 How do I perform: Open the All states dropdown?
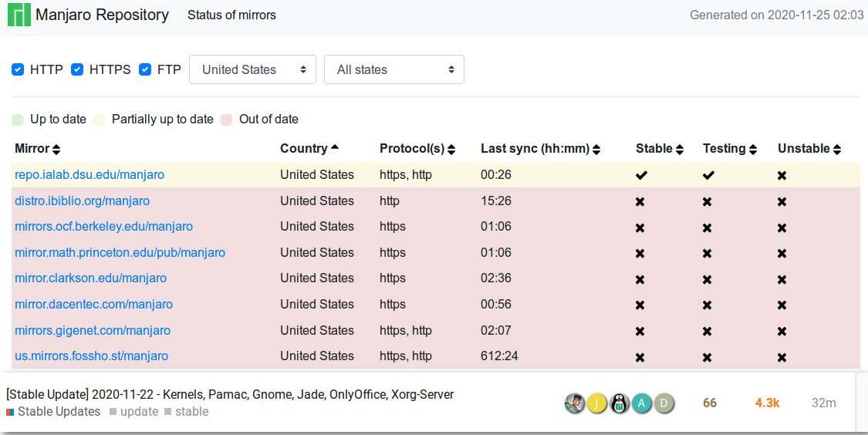click(394, 69)
